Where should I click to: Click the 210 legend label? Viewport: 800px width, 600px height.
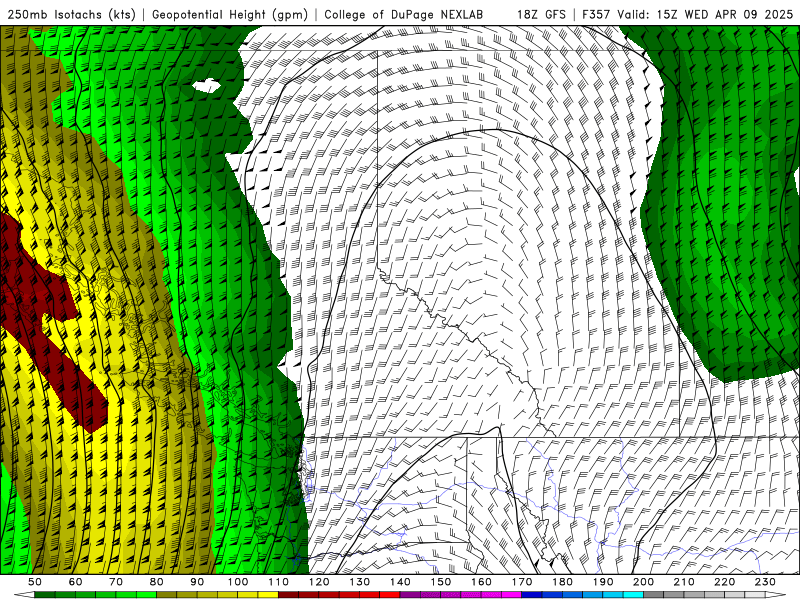(x=684, y=582)
